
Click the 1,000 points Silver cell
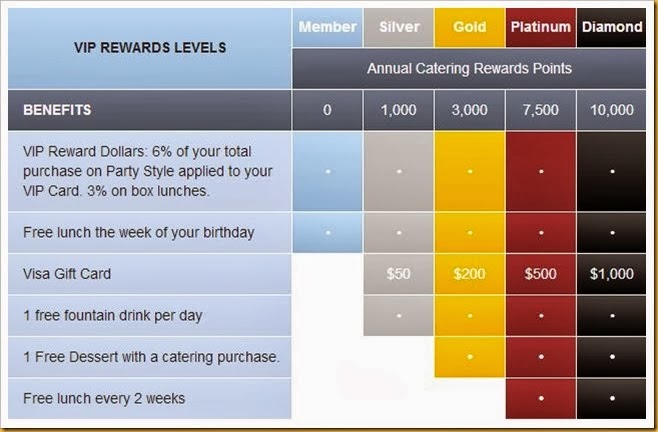(399, 110)
